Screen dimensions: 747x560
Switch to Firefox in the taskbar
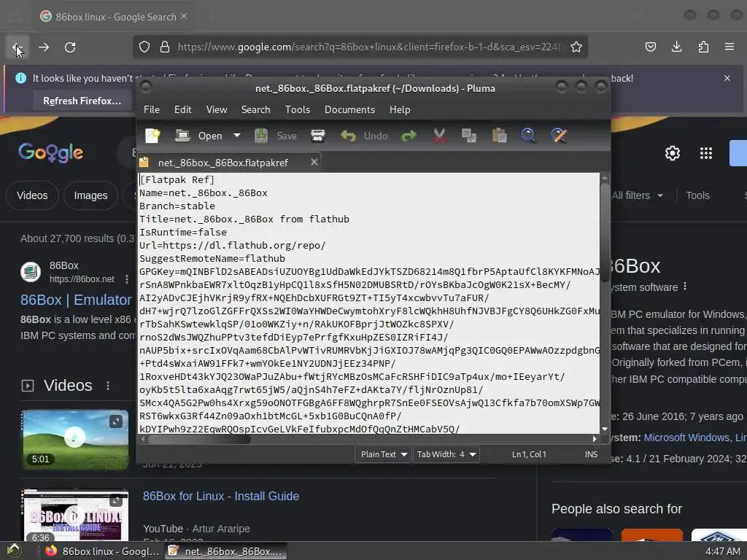[101, 551]
